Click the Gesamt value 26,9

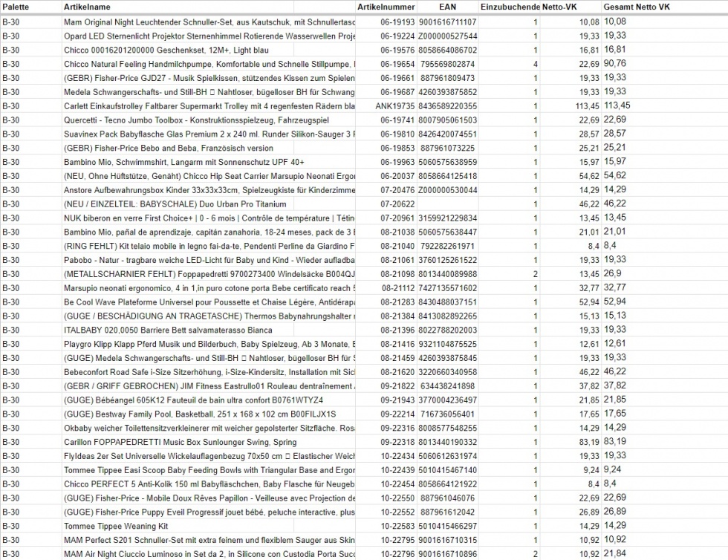[x=612, y=273]
